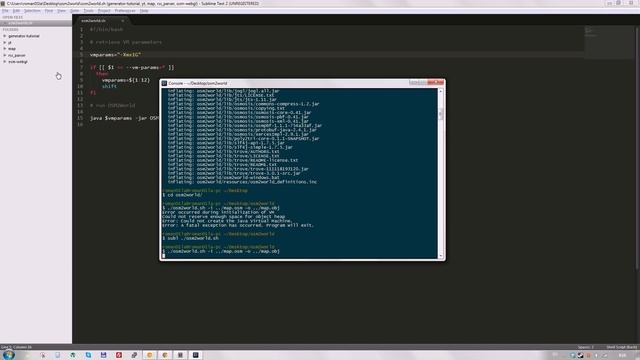Open the Goto menu
Viewport: 640px width, 360px height.
75,11
